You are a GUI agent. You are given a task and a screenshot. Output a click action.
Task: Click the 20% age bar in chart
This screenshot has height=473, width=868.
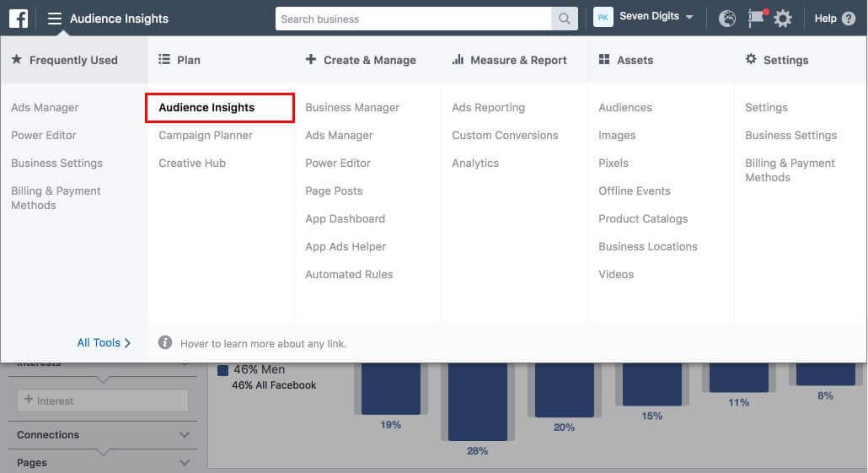(x=564, y=390)
